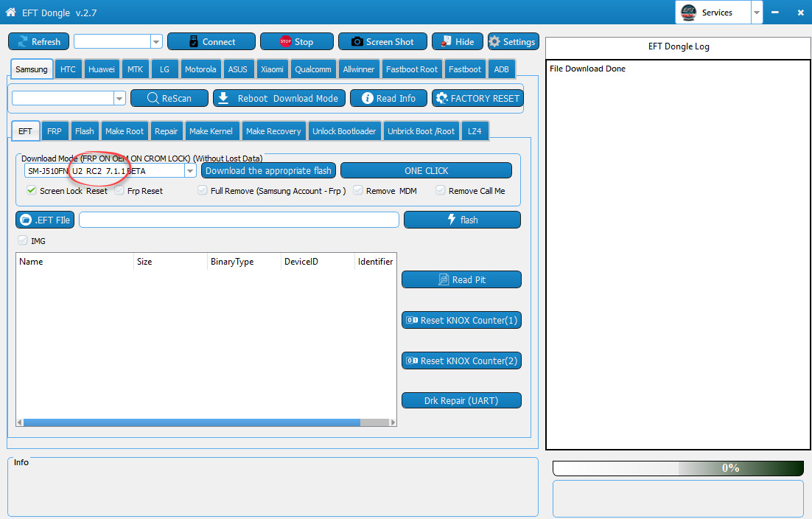This screenshot has width=812, height=519.
Task: Toggle Frp Reset checkbox
Action: point(119,191)
